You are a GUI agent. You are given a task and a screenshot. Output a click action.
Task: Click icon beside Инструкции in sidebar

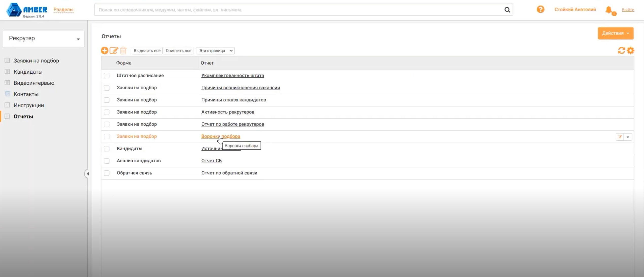[7, 105]
